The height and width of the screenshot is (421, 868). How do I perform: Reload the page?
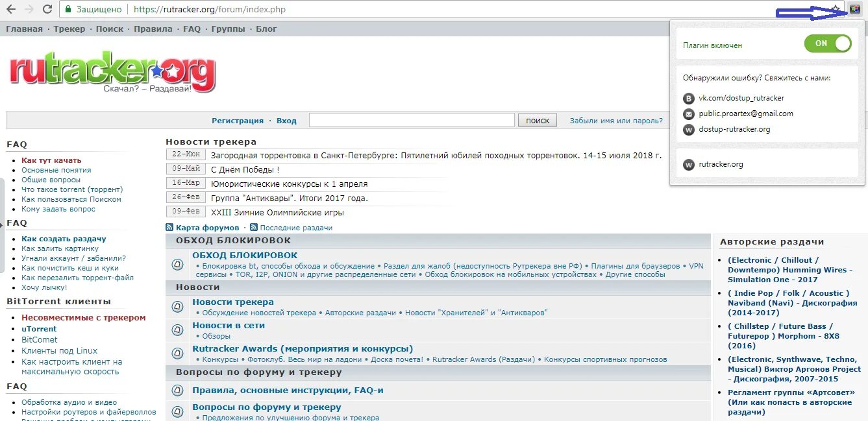(x=47, y=9)
